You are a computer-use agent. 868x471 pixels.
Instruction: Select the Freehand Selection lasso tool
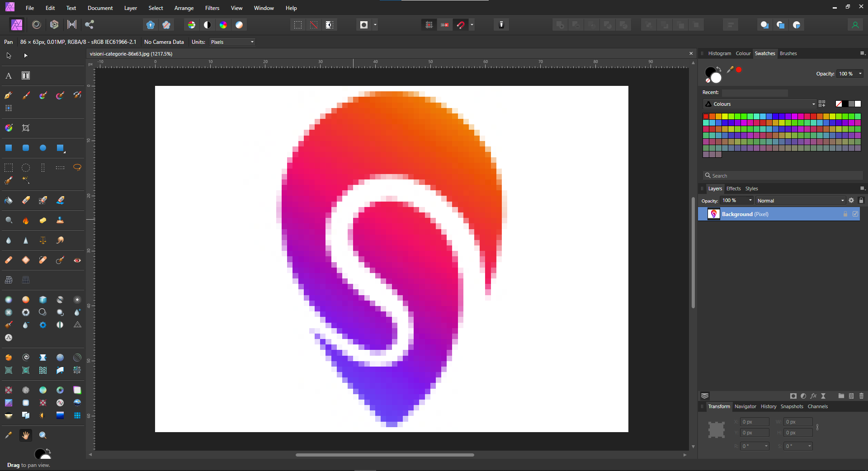77,168
